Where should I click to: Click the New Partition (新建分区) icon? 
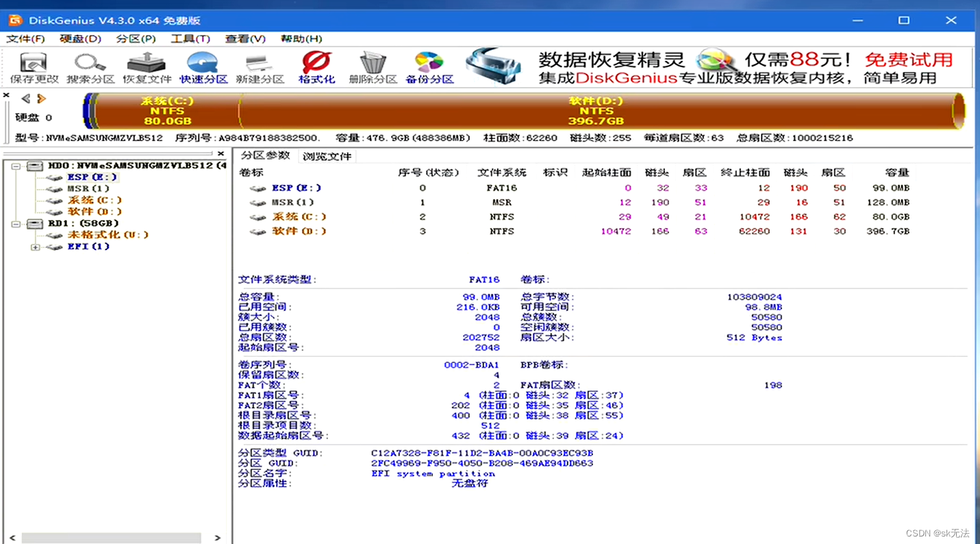(260, 68)
